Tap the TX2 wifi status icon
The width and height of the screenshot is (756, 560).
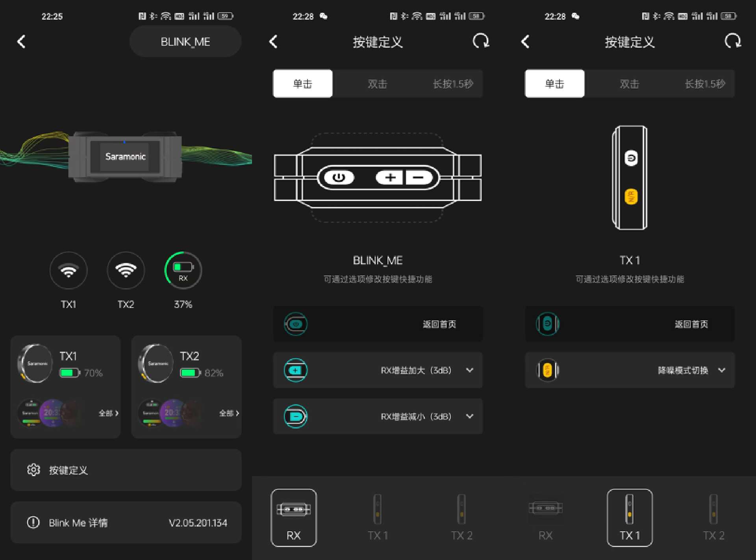tap(126, 271)
